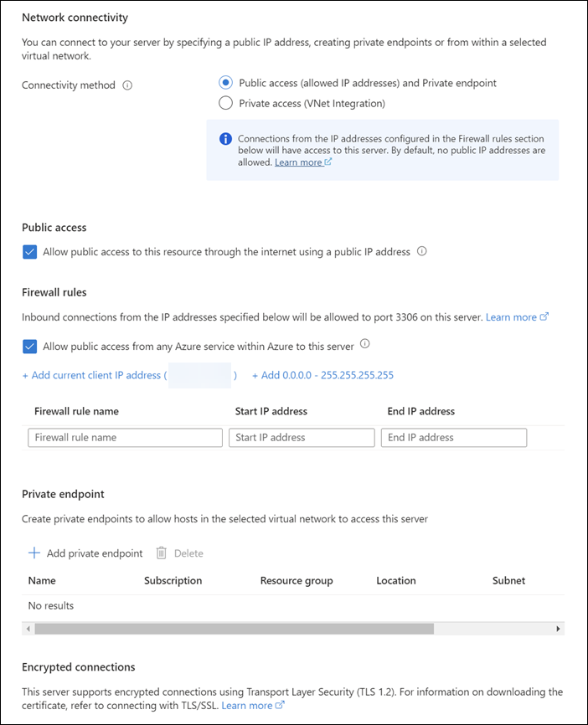The height and width of the screenshot is (725, 588).
Task: Select Public access and Private endpoint radio option
Action: click(x=225, y=83)
